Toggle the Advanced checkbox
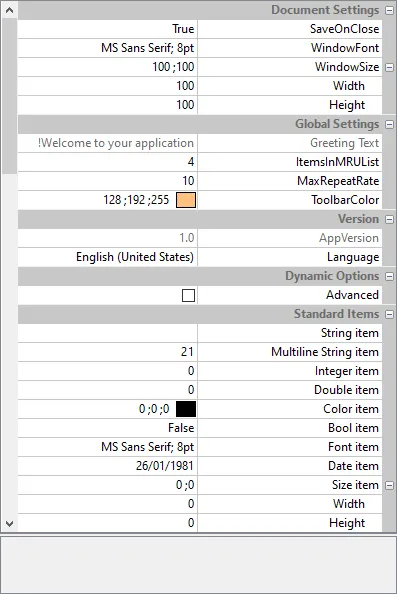Image resolution: width=397 pixels, height=594 pixels. (188, 295)
